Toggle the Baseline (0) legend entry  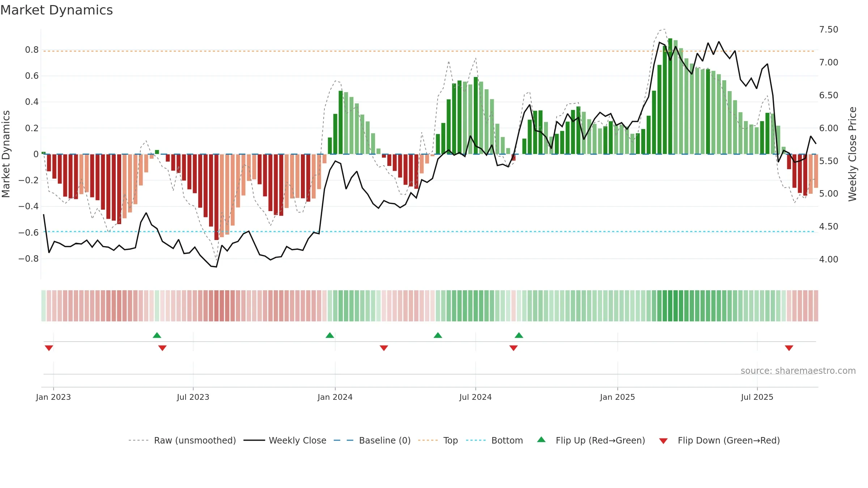pyautogui.click(x=372, y=440)
